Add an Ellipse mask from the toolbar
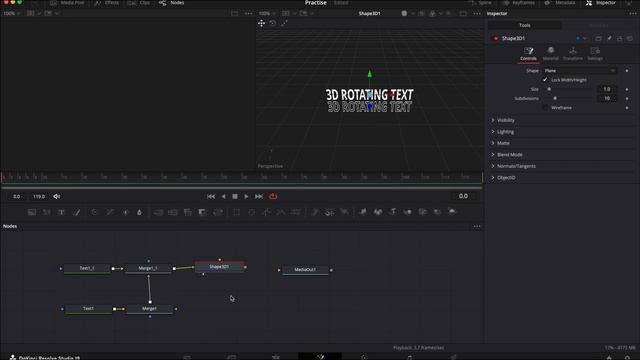This screenshot has width=640, height=360. pos(251,212)
